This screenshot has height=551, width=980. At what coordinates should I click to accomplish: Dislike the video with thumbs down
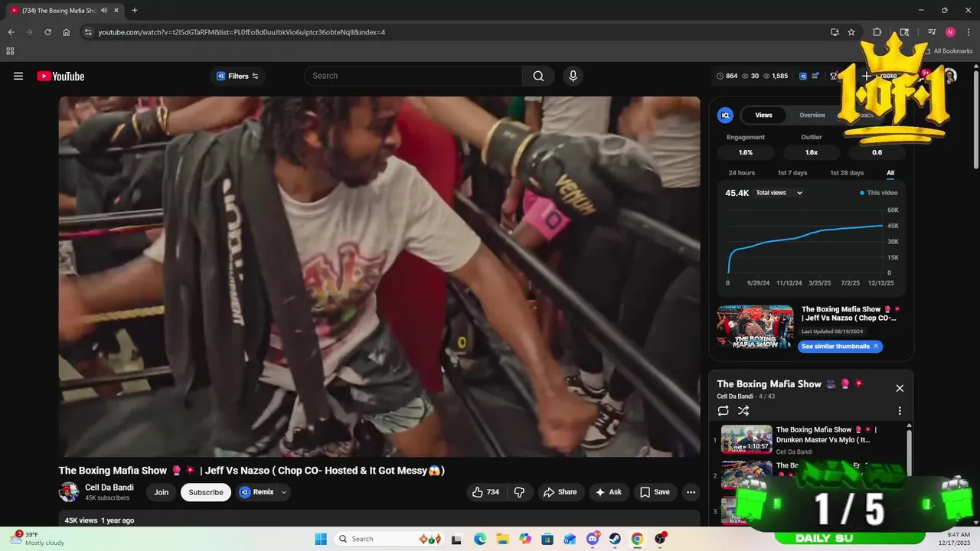[x=519, y=492]
